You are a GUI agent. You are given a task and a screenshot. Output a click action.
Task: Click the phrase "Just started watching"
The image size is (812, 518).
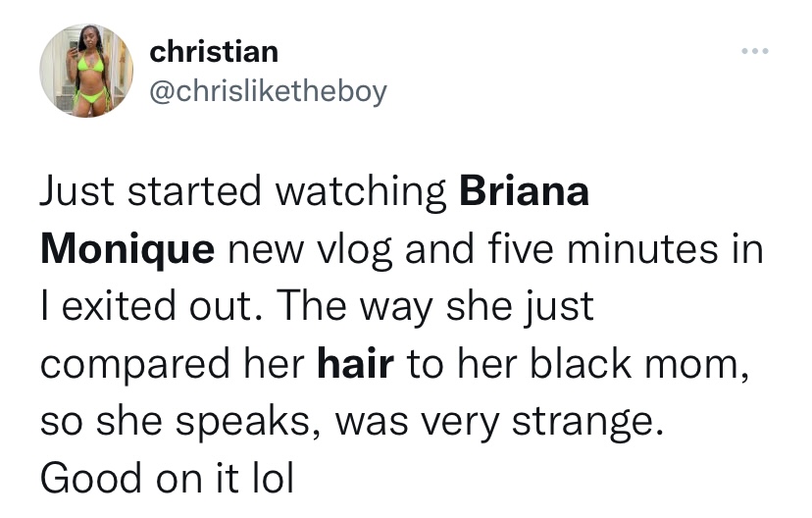tap(243, 191)
